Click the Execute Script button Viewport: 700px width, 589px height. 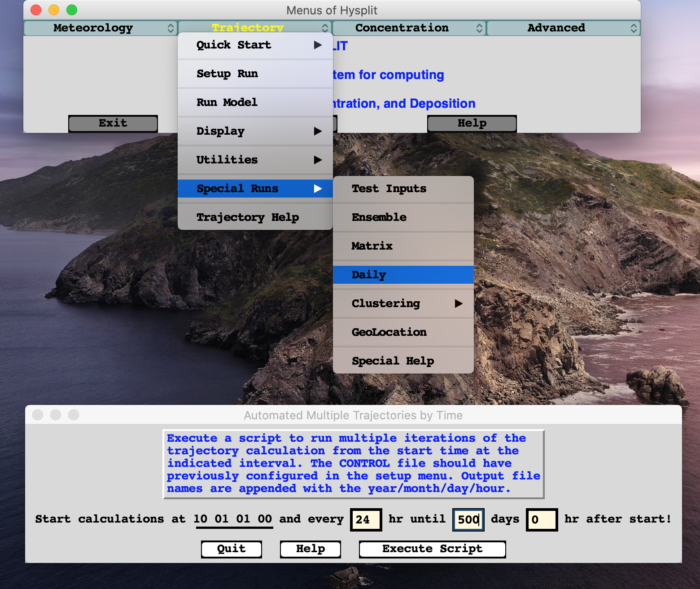click(x=433, y=549)
